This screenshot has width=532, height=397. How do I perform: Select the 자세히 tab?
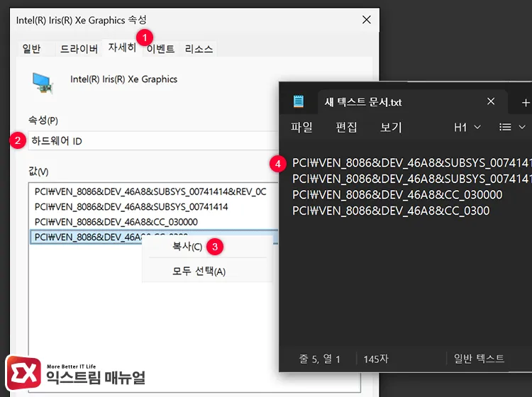tap(122, 47)
